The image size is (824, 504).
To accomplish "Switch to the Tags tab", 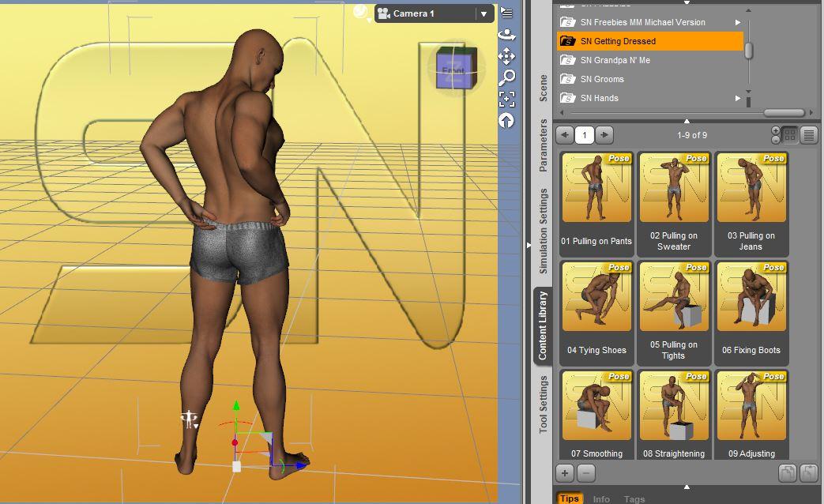I will coord(634,498).
